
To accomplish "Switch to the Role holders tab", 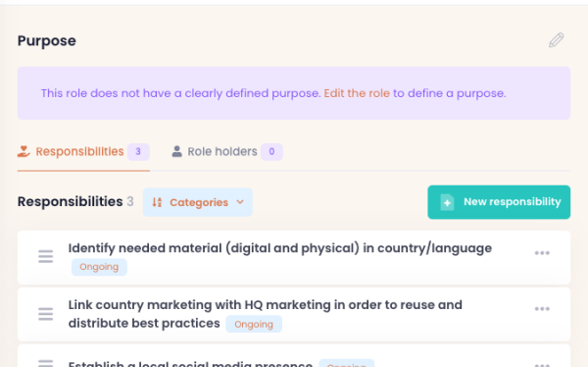I will click(x=227, y=152).
